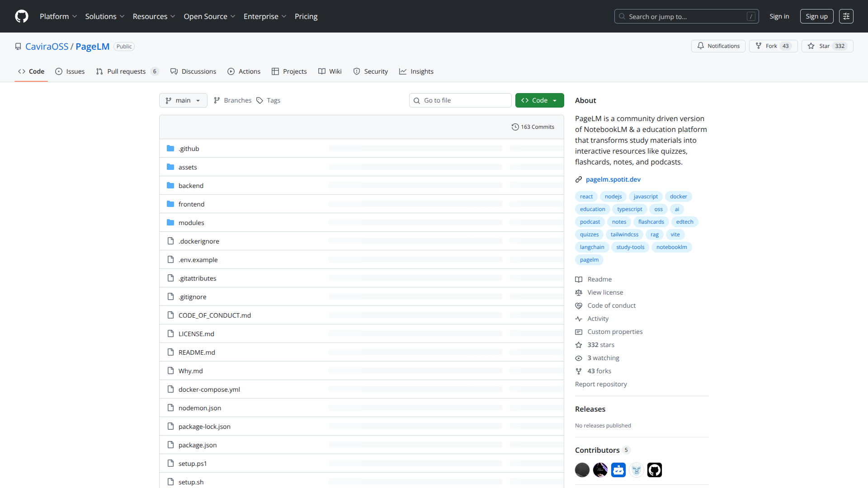
Task: Open the .github folder
Action: tap(189, 148)
